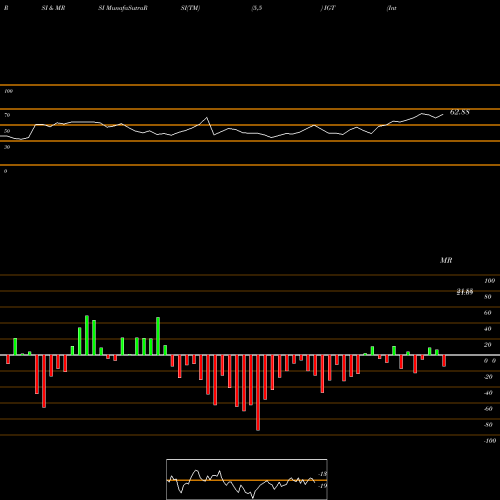500x500 pixels.
Task: Click the MR axis label 80
Action: [x=488, y=297]
